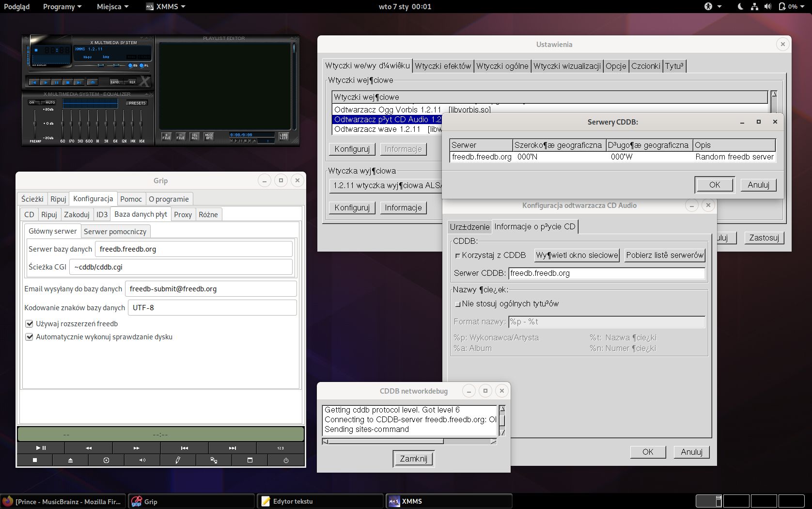
Task: Click 'Zamknij' in CDDB networkdebug window
Action: (413, 459)
